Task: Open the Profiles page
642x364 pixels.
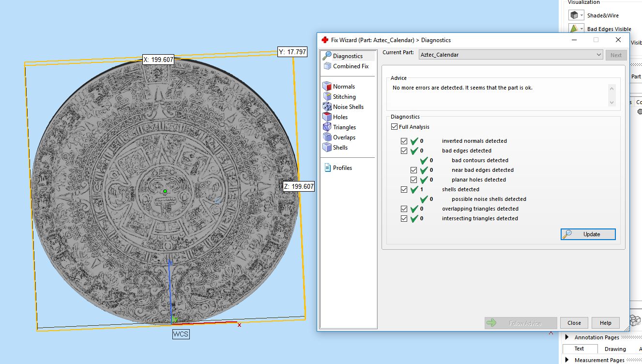Action: coord(342,168)
